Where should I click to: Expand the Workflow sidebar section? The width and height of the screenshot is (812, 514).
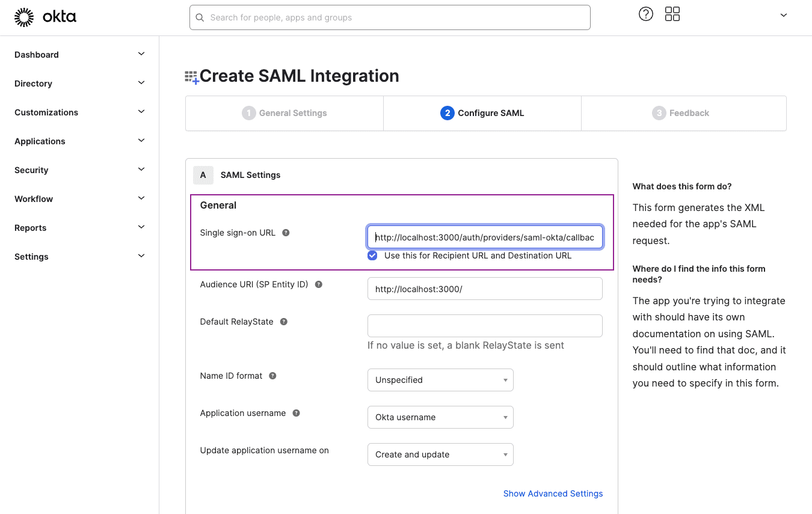[79, 198]
